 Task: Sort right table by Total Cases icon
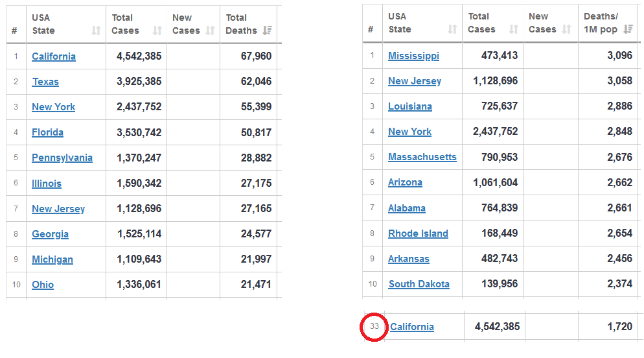pyautogui.click(x=513, y=29)
